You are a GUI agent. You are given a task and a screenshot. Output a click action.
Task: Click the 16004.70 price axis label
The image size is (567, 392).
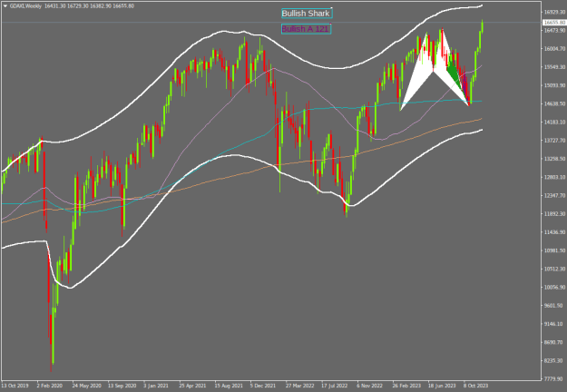(554, 49)
